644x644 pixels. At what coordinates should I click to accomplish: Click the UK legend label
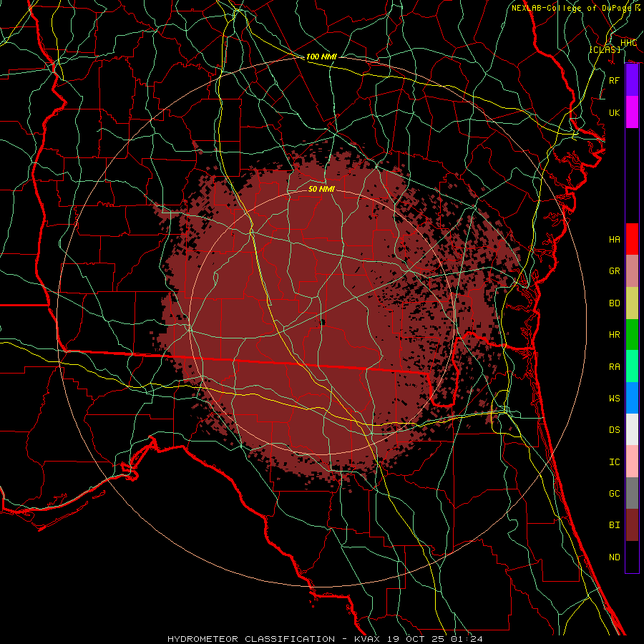(615, 112)
